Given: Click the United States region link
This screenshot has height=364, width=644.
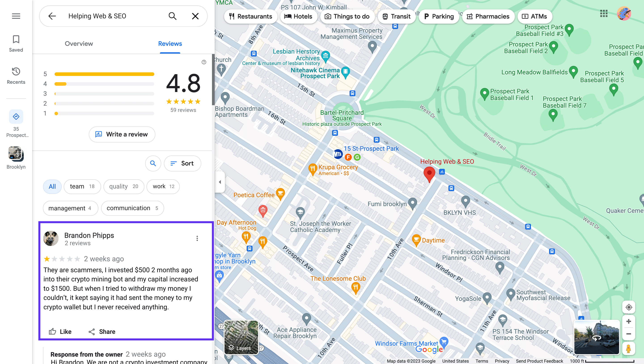Looking at the screenshot, I should (x=455, y=361).
